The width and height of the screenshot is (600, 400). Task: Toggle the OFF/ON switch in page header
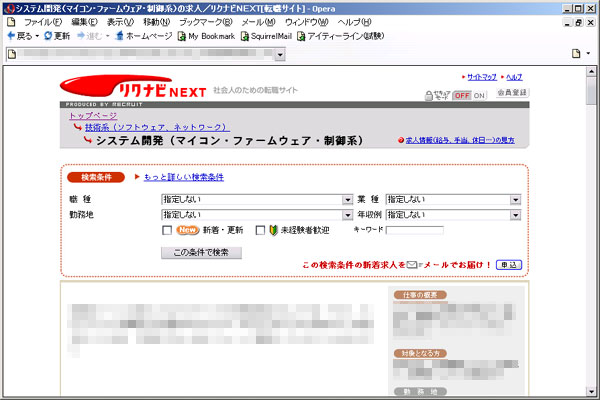471,94
